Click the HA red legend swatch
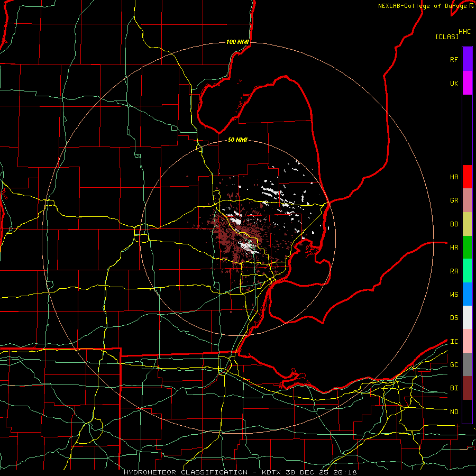 [x=467, y=177]
